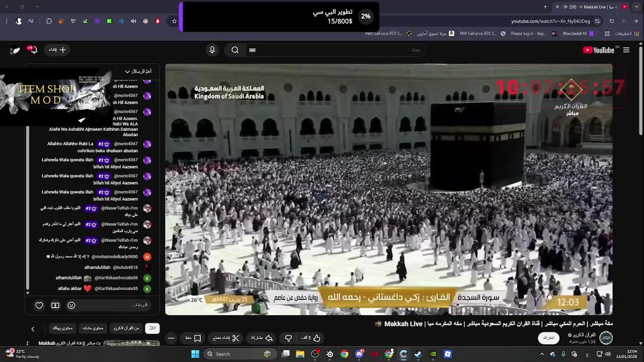Bookmark this page with the star
Image resolution: width=644 pixels, height=362 pixels.
coord(175,21)
